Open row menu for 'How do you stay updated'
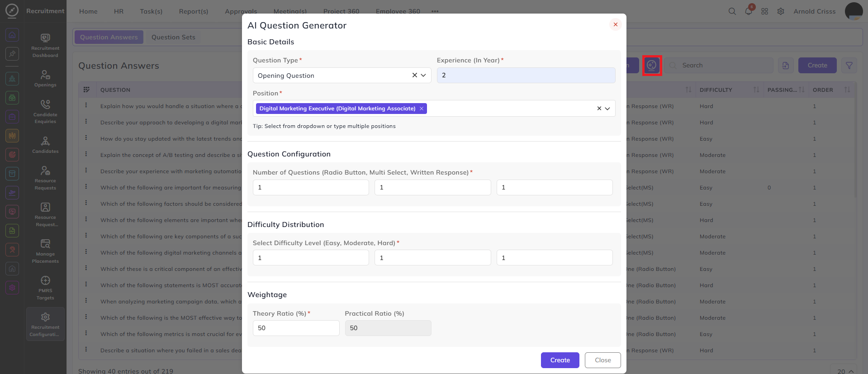The height and width of the screenshot is (374, 868). [86, 138]
